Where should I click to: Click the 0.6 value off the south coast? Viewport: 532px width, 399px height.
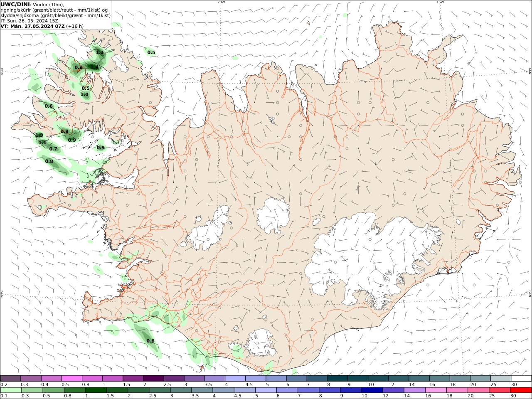pos(150,341)
